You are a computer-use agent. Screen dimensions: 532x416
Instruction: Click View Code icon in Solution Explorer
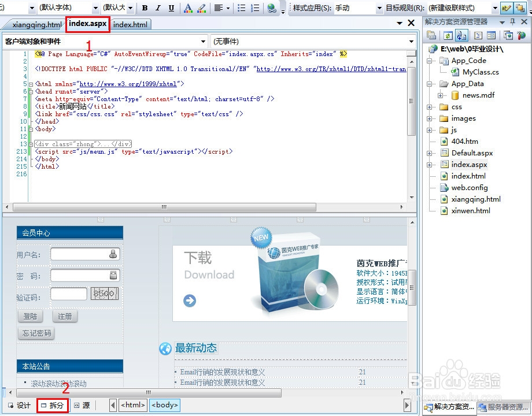pos(478,35)
